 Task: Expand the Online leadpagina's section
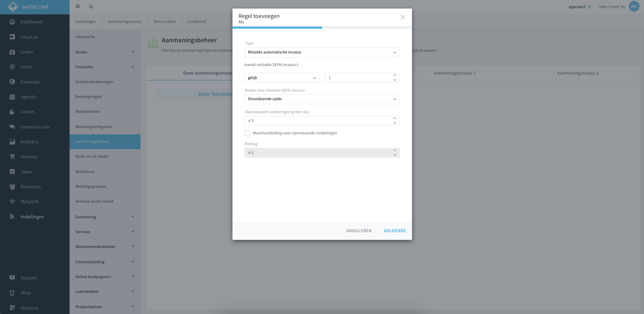click(105, 276)
